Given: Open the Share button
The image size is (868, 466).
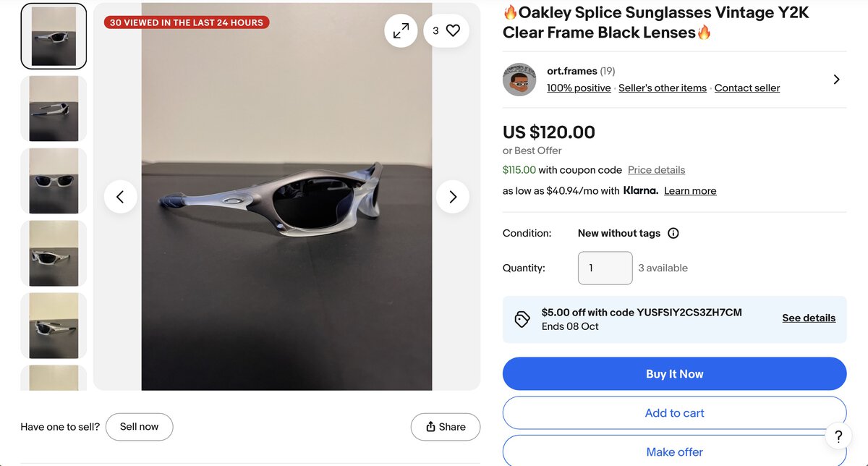Looking at the screenshot, I should (x=445, y=427).
